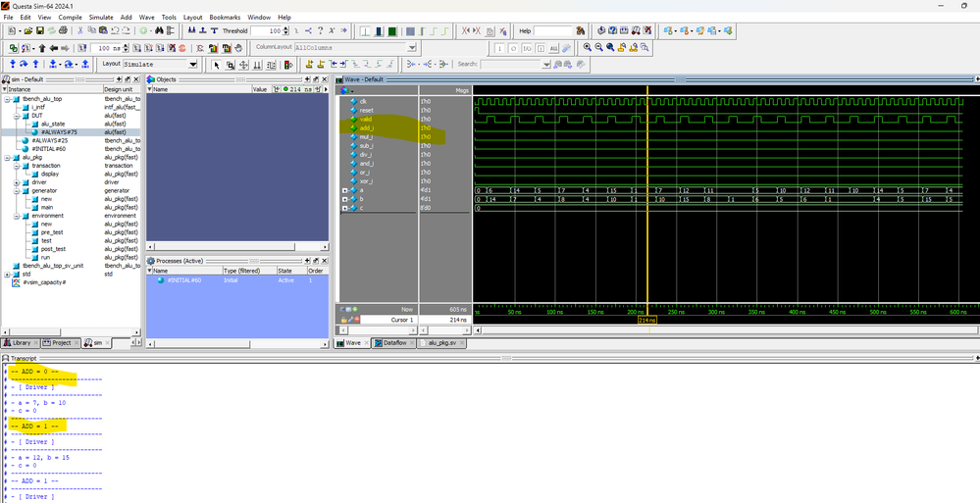Click the Cut scissors icon
Viewport: 980px width, 503px height.
click(80, 31)
